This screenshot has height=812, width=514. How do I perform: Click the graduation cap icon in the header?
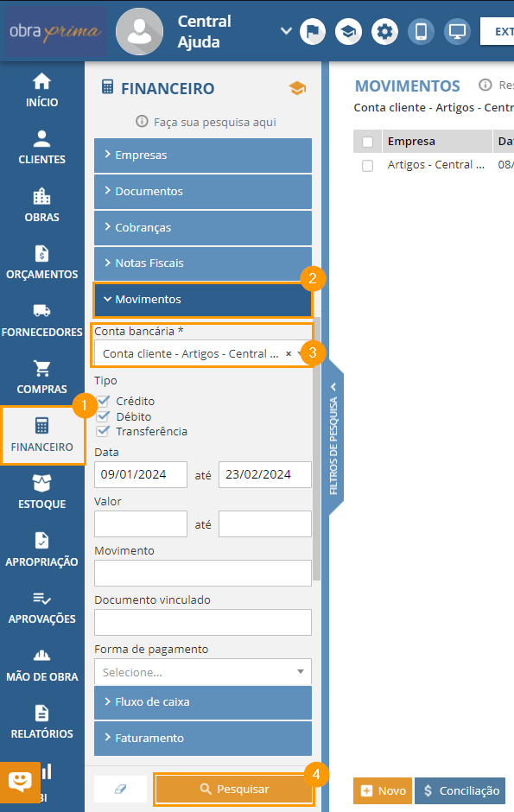348,32
